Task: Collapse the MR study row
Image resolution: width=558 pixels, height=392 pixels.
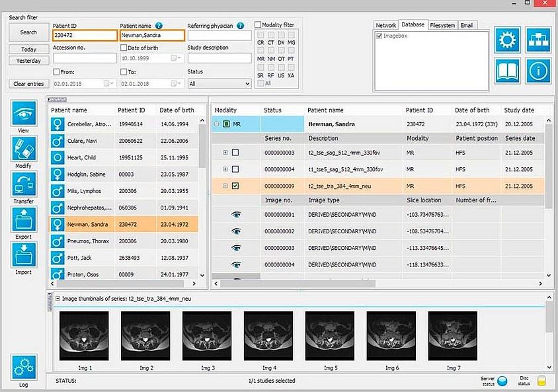Action: coord(216,124)
